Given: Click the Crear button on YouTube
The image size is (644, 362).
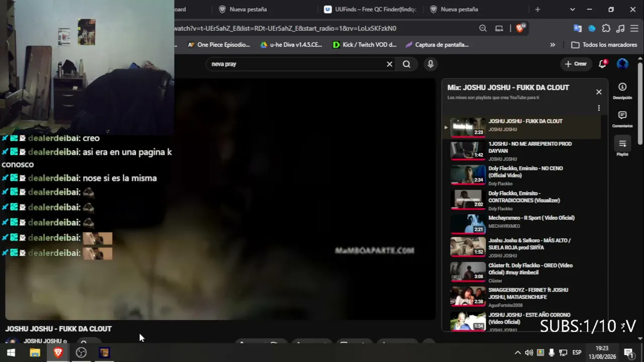Looking at the screenshot, I should point(576,64).
